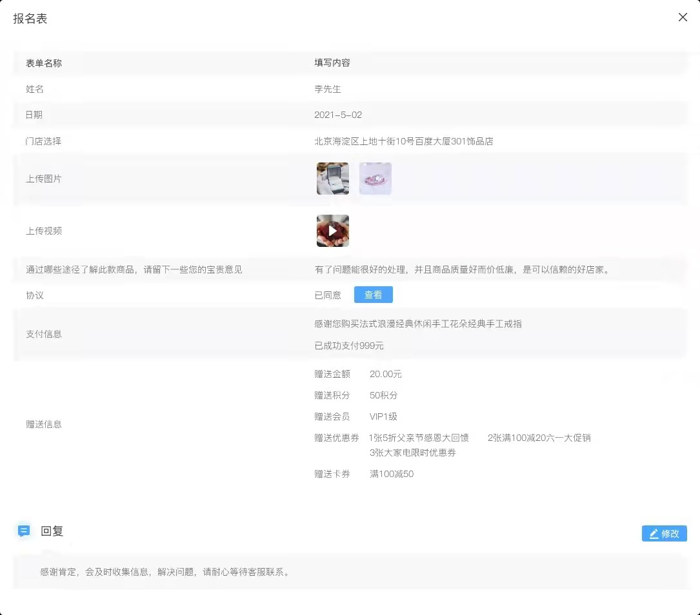Select the 赠送优惠券 coupon 5折父亲节感恩大回馈
This screenshot has width=700, height=615.
point(419,438)
